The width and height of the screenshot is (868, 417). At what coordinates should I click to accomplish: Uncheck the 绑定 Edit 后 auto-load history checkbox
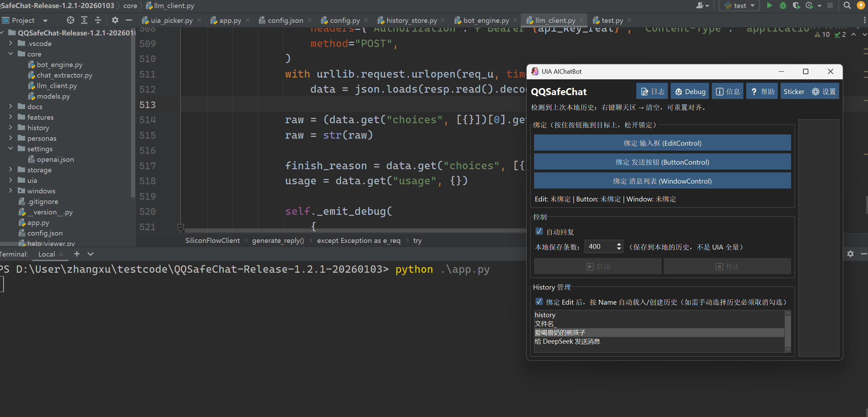(539, 302)
